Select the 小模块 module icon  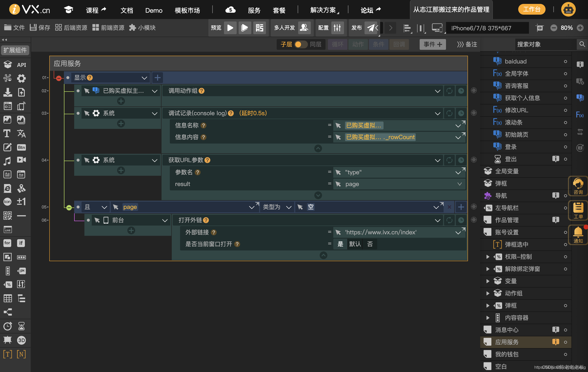click(x=133, y=28)
